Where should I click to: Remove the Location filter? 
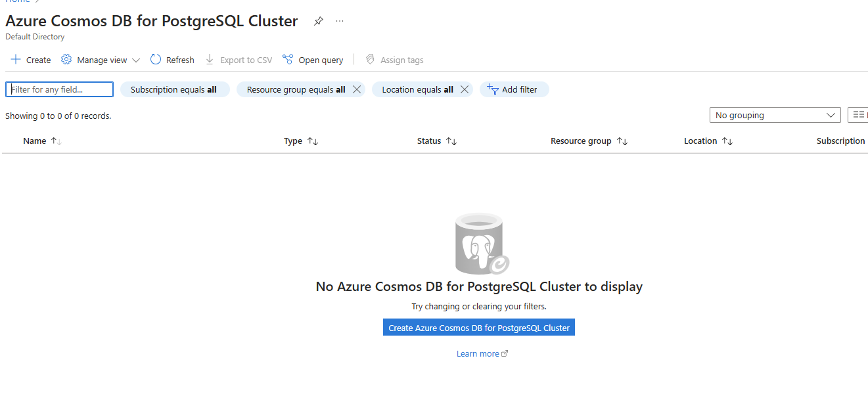(465, 89)
